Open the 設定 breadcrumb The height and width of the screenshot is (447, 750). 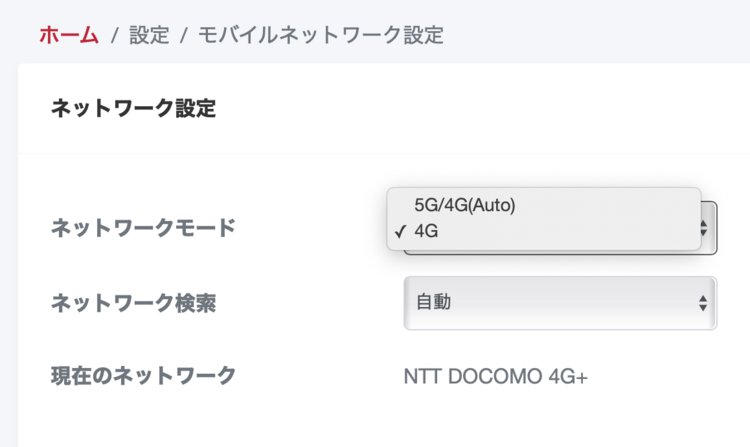[x=152, y=35]
